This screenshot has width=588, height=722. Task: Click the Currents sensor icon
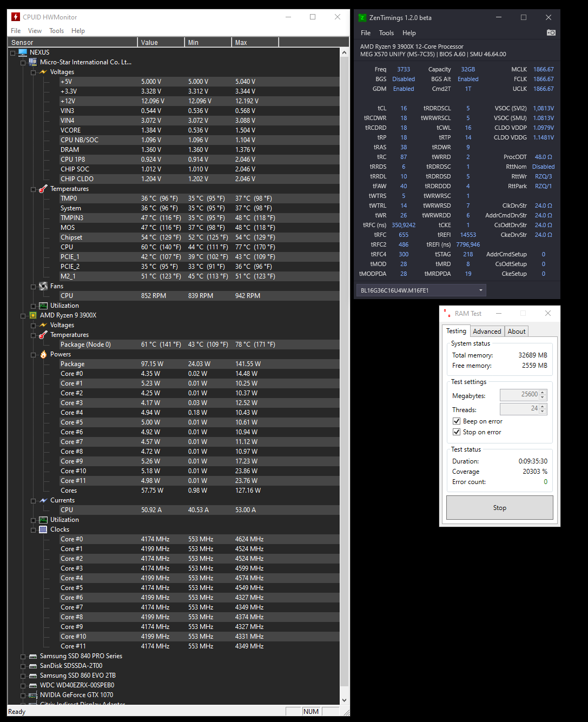43,500
